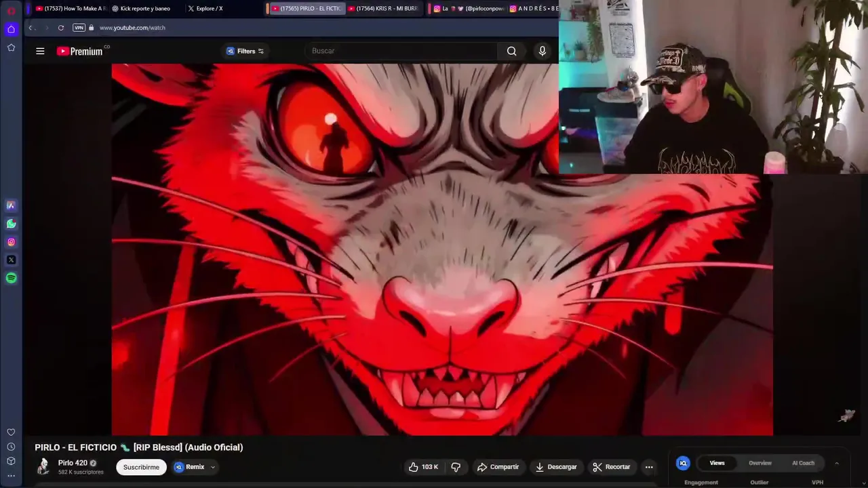Viewport: 868px width, 488px height.
Task: Click the Remix button
Action: click(x=189, y=467)
